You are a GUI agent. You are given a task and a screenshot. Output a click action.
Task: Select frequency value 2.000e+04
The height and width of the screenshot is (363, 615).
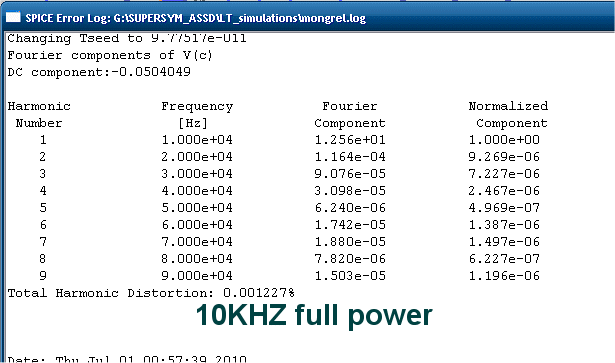point(197,157)
